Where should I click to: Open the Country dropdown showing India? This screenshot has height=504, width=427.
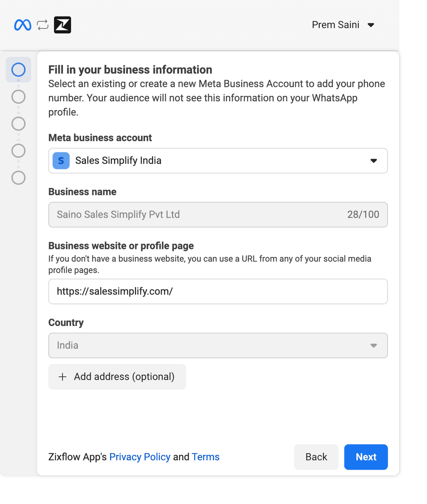[218, 346]
